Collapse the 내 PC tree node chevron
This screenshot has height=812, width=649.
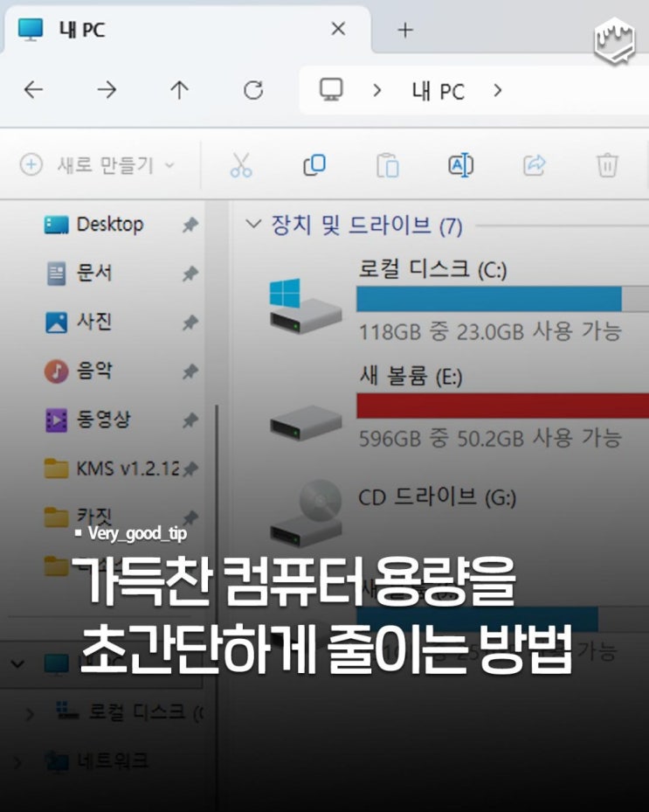17,663
